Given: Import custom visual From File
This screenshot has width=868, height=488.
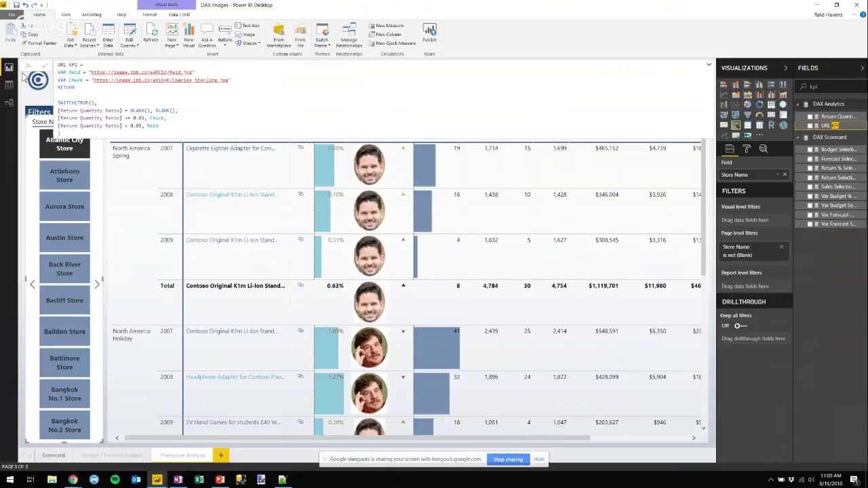Looking at the screenshot, I should point(300,35).
